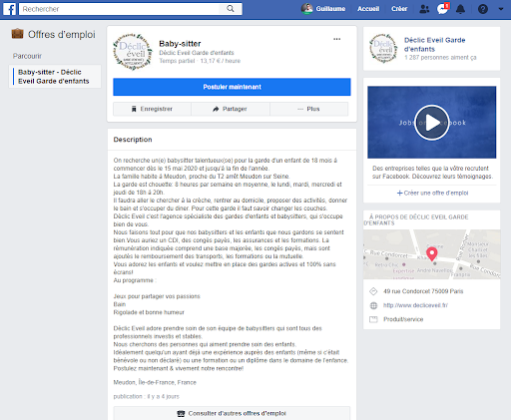Viewport: 511px width, 420px height.
Task: Click the search magnifier icon
Action: tap(231, 9)
